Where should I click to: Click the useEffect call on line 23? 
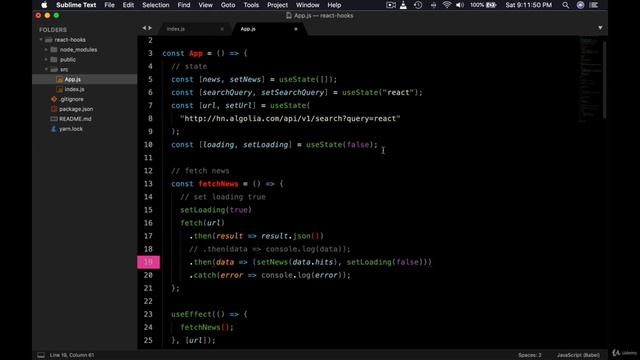[191, 314]
